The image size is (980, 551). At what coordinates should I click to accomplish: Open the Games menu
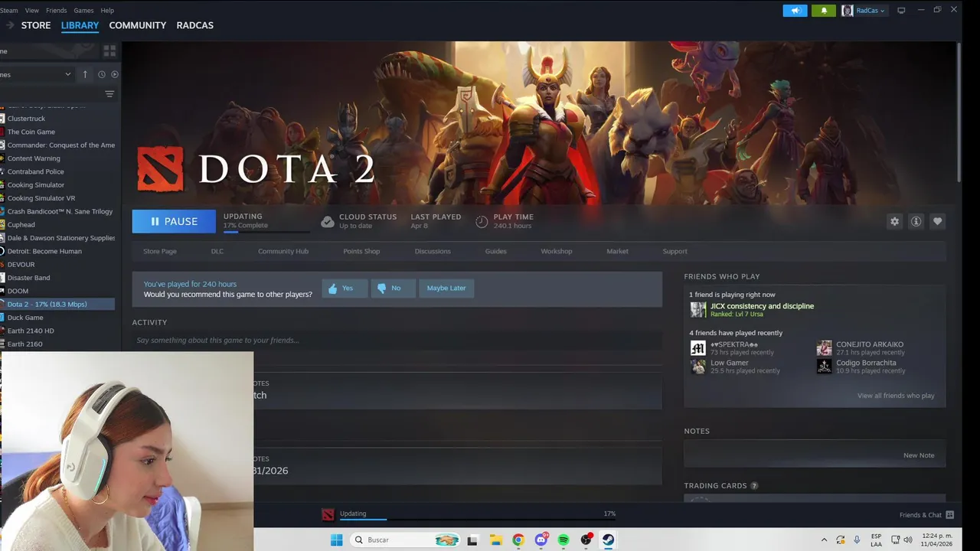point(83,11)
